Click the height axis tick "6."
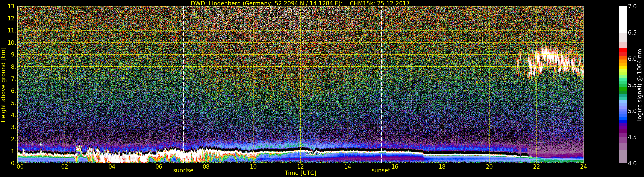 [14, 91]
